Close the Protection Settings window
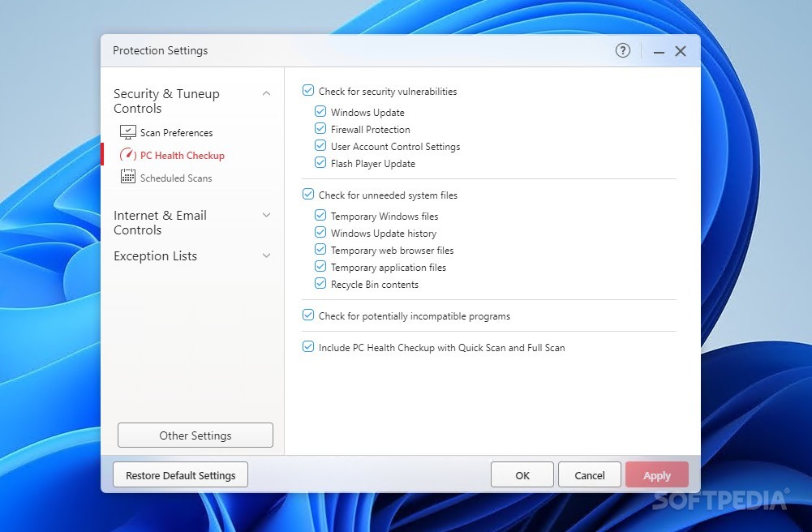The width and height of the screenshot is (812, 532). point(681,51)
